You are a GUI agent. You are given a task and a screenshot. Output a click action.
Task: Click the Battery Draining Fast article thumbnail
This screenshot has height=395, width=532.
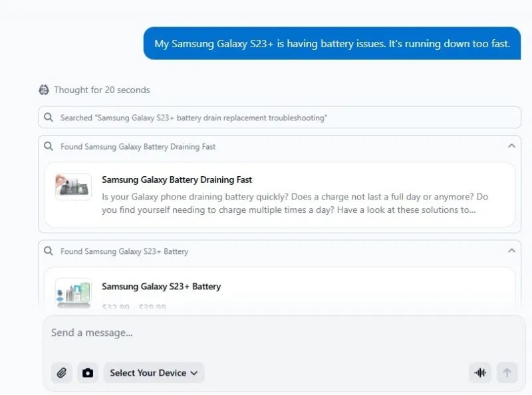pyautogui.click(x=73, y=186)
